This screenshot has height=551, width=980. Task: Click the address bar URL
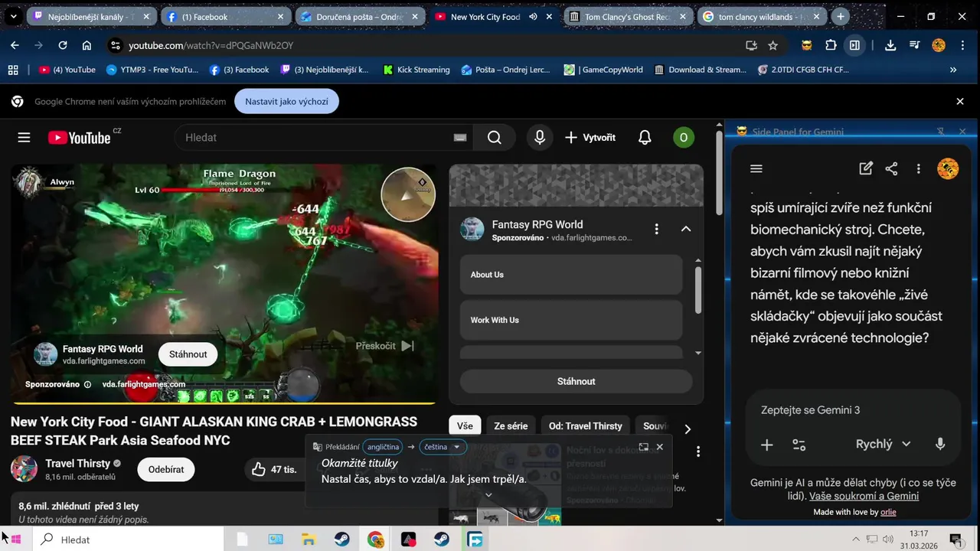211,45
